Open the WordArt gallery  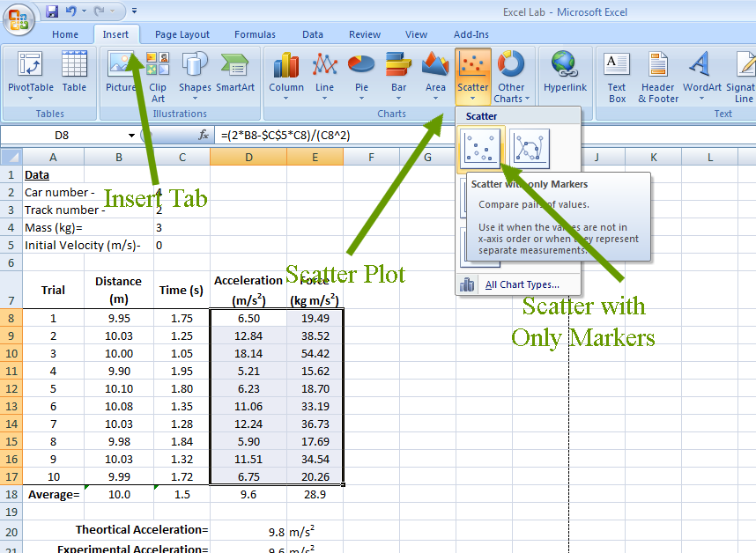[701, 75]
